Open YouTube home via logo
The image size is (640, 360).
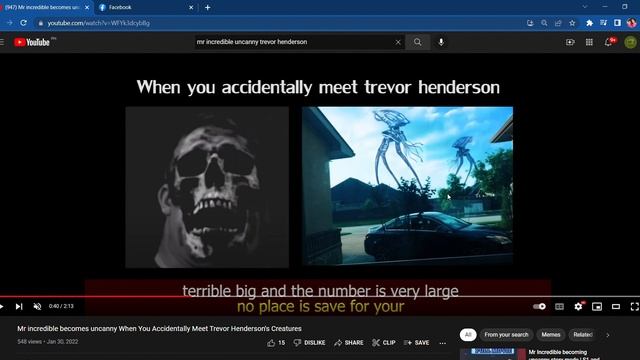coord(31,42)
